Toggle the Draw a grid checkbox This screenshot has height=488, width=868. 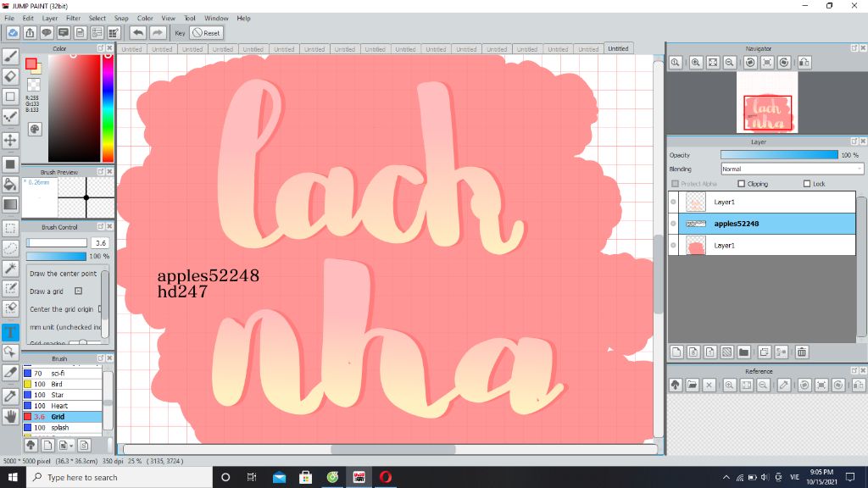pos(78,291)
